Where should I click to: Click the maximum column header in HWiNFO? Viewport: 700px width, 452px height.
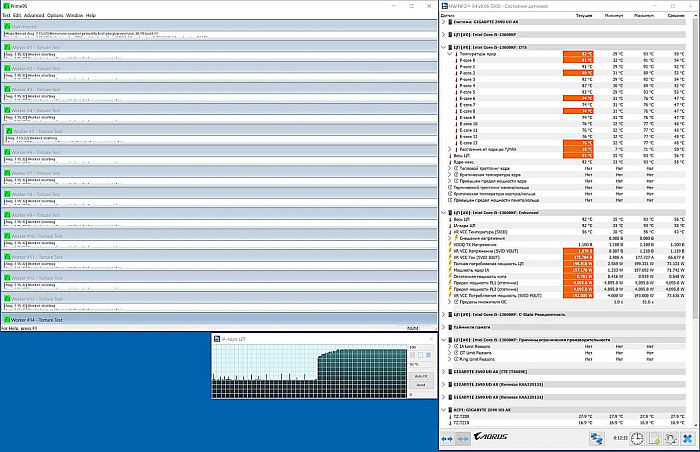[644, 15]
